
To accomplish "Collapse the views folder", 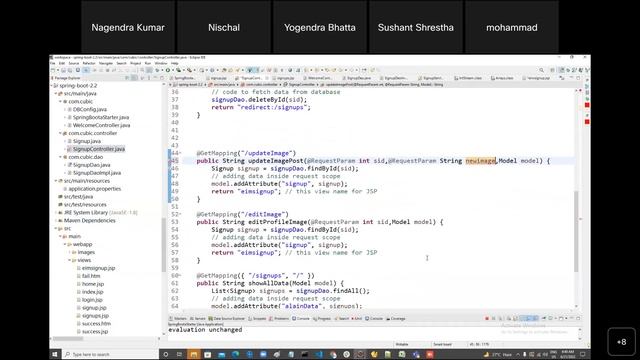I will [x=69, y=260].
